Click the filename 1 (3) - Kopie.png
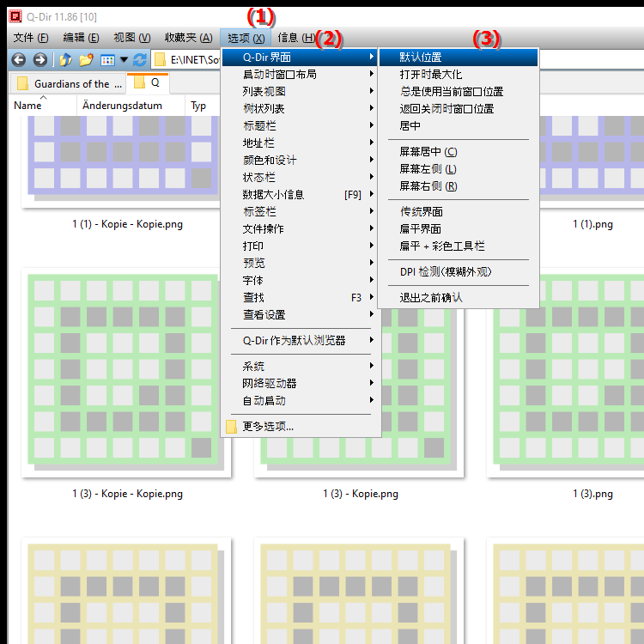This screenshot has height=644, width=644. coord(361,494)
